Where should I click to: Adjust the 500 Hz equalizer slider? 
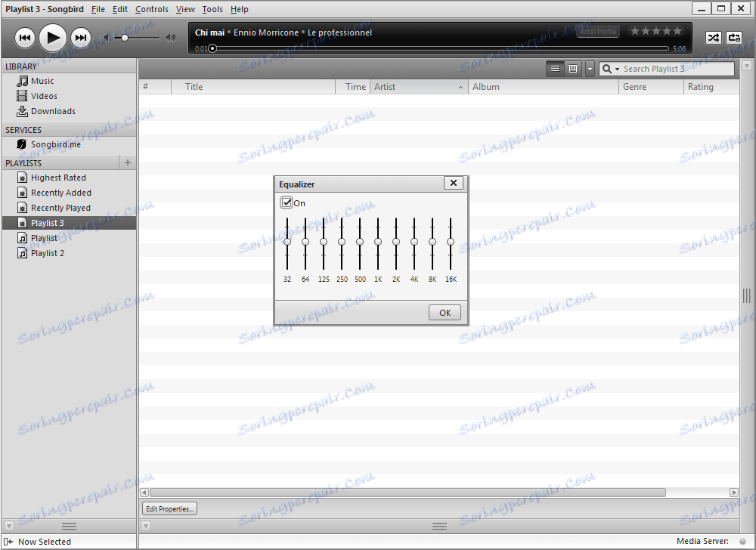pyautogui.click(x=360, y=242)
